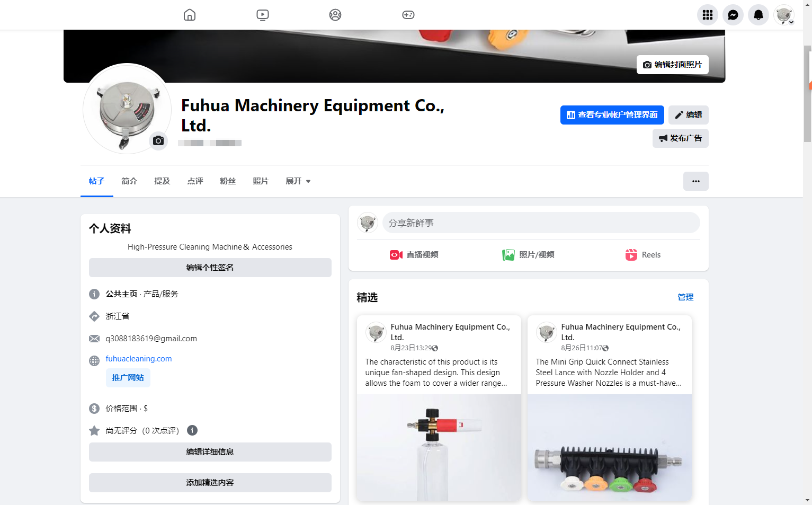Open the Groups icon in top bar
Viewport: 812px width, 505px height.
[x=335, y=15]
